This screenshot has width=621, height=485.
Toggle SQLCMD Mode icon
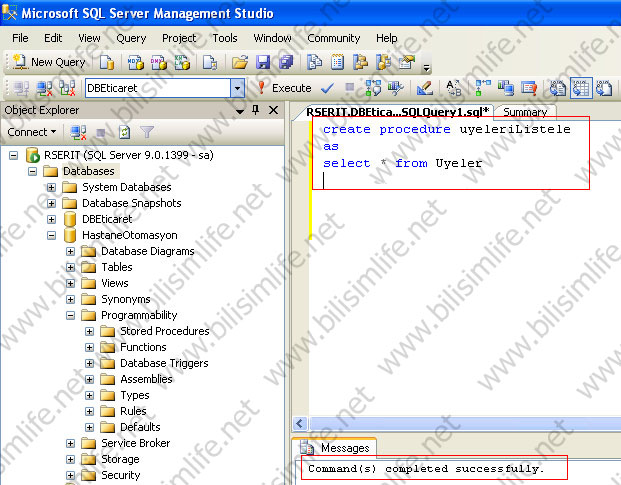[529, 88]
